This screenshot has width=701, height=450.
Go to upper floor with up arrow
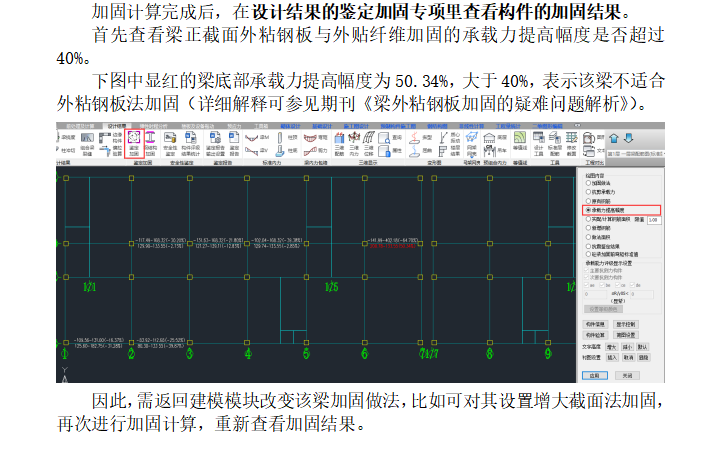pyautogui.click(x=614, y=138)
